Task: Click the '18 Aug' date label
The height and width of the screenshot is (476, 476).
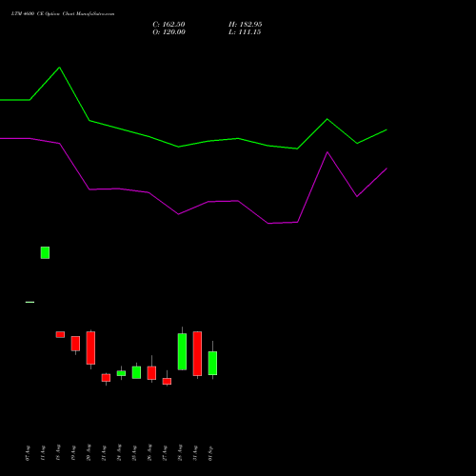Action: (x=58, y=453)
